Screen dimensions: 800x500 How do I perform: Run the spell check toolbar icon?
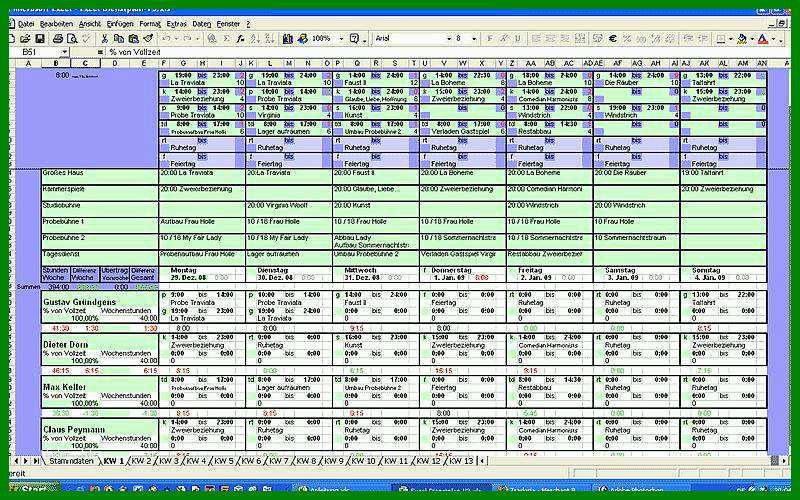[x=86, y=39]
